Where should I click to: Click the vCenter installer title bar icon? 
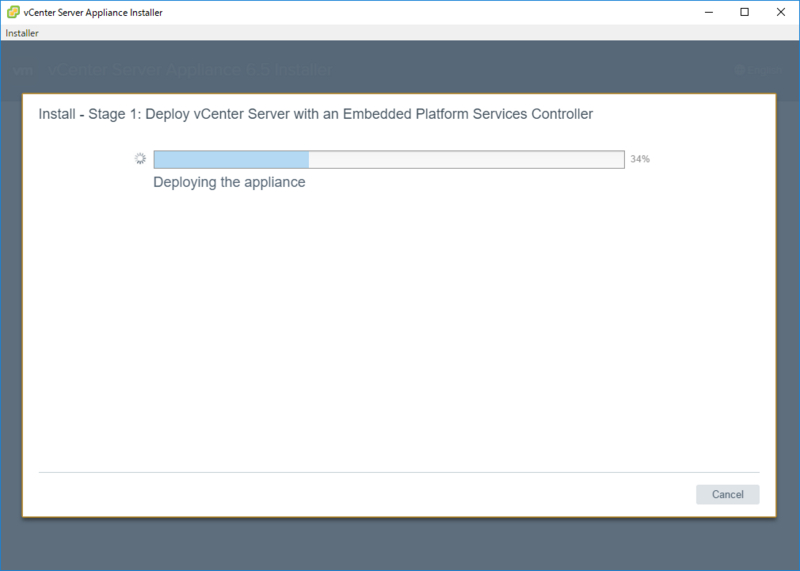(x=13, y=12)
